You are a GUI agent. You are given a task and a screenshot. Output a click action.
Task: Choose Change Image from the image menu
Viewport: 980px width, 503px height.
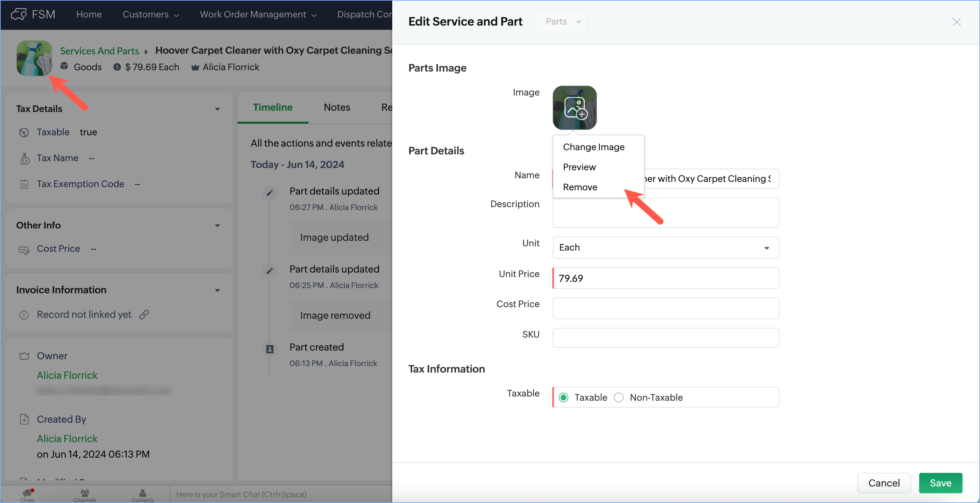[594, 147]
